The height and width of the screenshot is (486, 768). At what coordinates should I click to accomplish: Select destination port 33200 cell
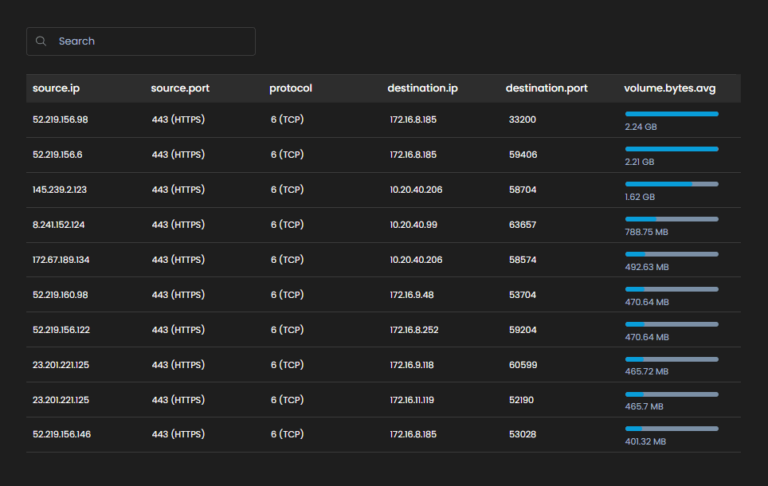pos(522,120)
